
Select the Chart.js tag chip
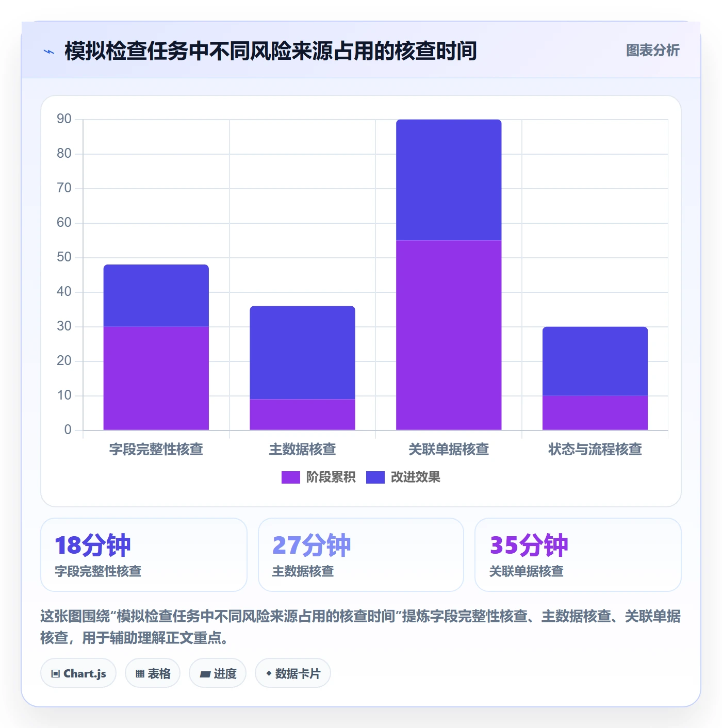click(x=78, y=673)
